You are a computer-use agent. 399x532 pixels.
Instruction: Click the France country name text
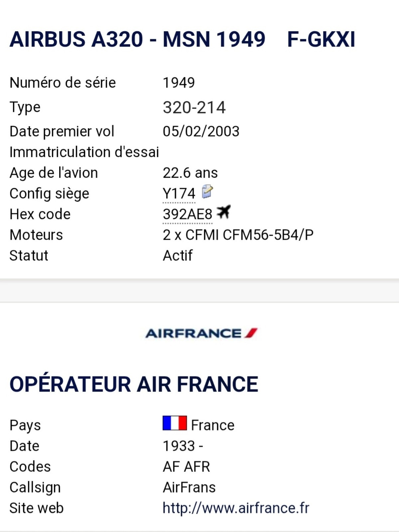213,425
